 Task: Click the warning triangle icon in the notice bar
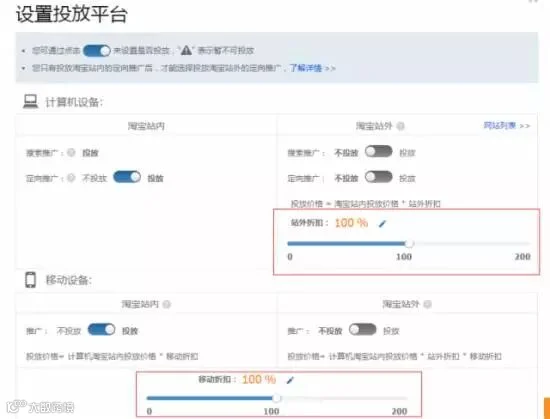186,50
